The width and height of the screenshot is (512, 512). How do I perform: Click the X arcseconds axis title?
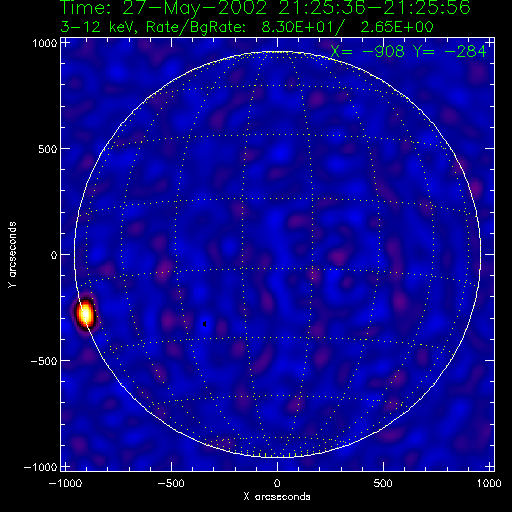[277, 497]
